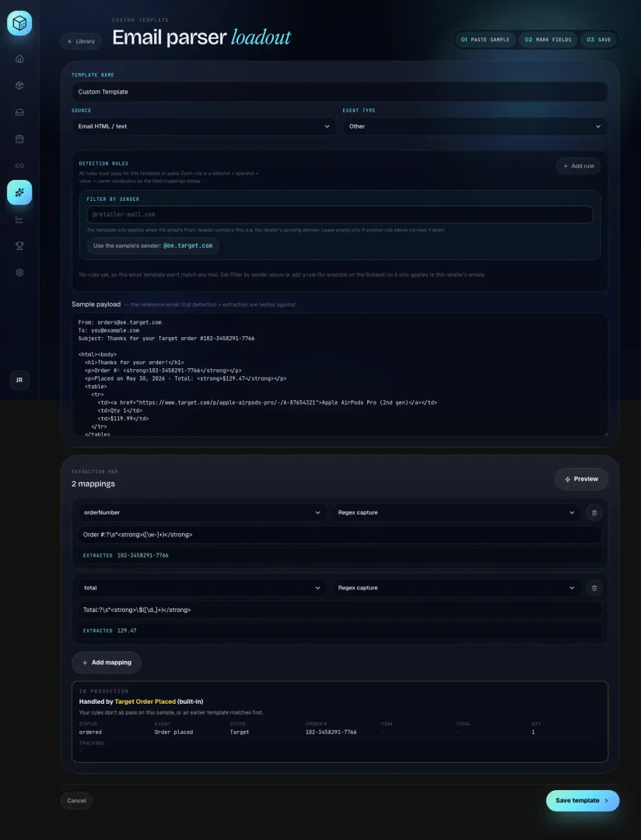Viewport: 641px width, 840px height.
Task: Open the settings gear sidebar icon
Action: coord(19,272)
